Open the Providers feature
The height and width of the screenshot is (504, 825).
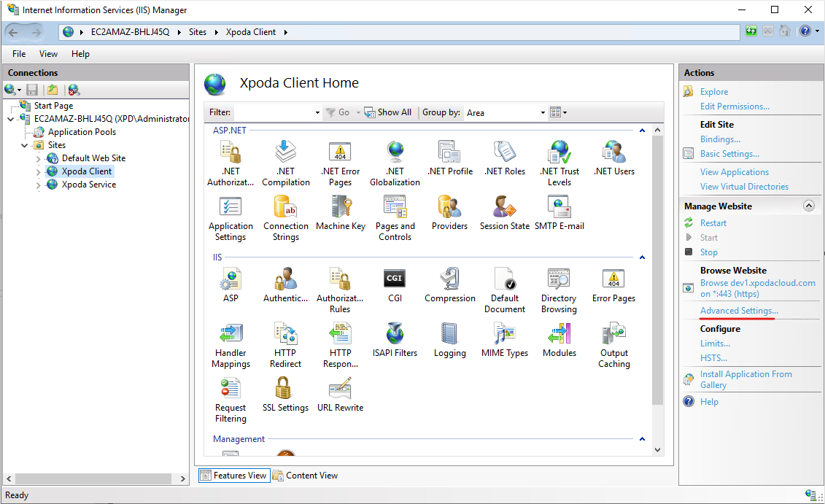coord(450,213)
